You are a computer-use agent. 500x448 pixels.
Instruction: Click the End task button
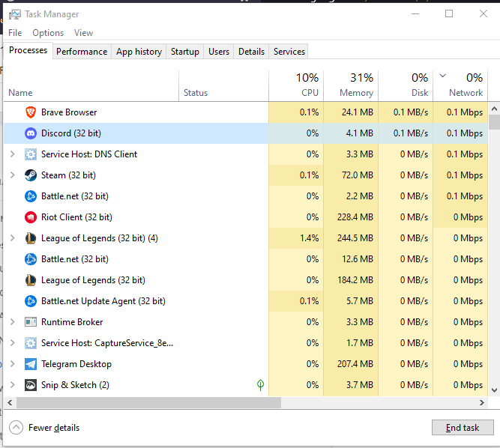(463, 428)
